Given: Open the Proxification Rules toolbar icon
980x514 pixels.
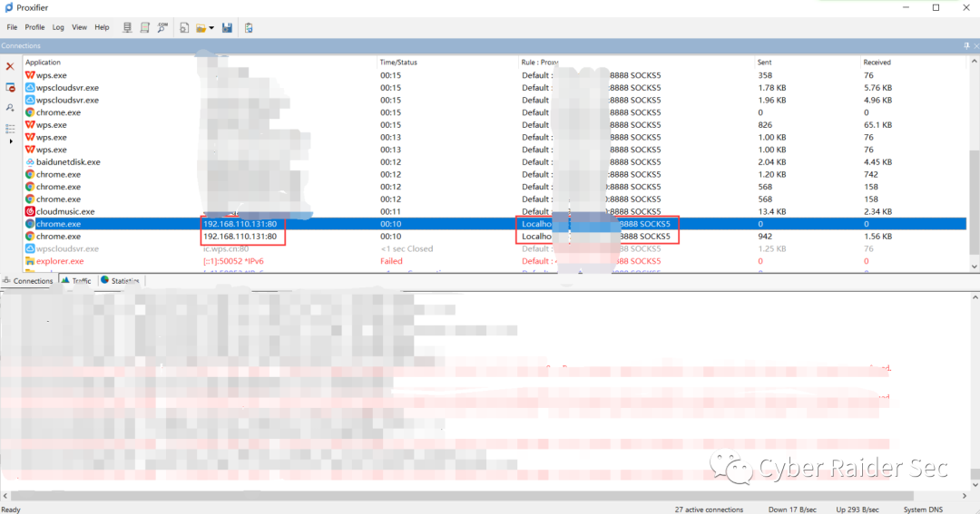Looking at the screenshot, I should tap(144, 27).
